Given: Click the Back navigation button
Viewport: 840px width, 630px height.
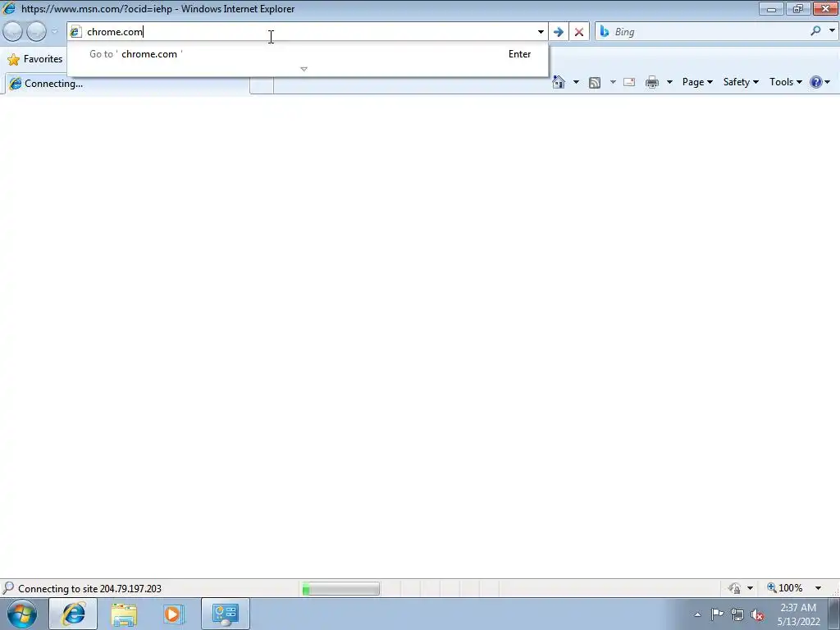Looking at the screenshot, I should 13,32.
